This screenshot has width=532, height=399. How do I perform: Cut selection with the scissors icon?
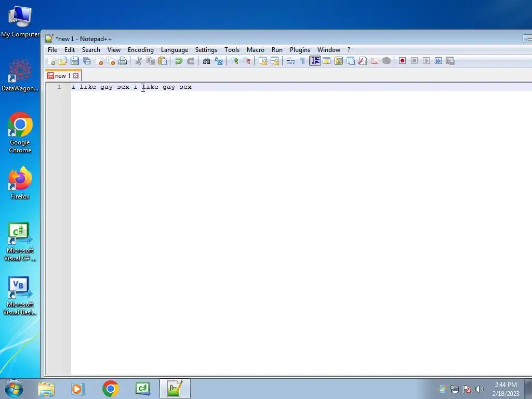pos(138,61)
